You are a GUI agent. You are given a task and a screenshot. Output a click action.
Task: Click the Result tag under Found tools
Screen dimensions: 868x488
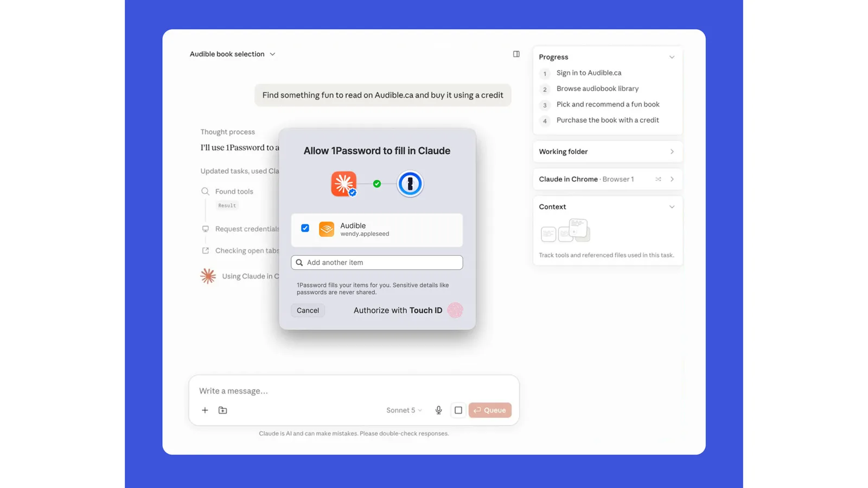[227, 206]
